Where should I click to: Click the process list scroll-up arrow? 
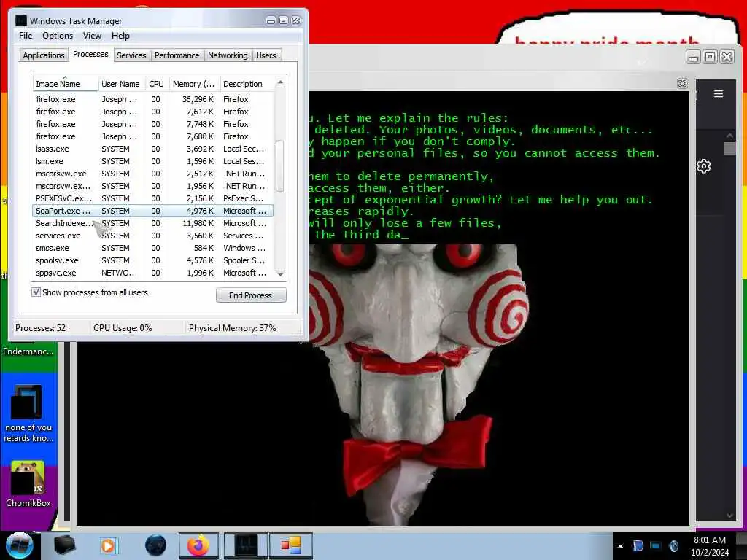[280, 83]
